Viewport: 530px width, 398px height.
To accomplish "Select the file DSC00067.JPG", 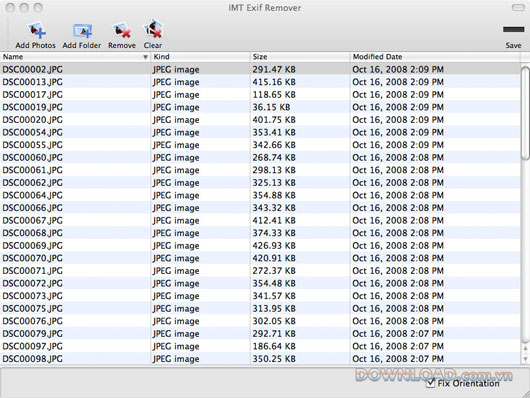I will pos(260,220).
